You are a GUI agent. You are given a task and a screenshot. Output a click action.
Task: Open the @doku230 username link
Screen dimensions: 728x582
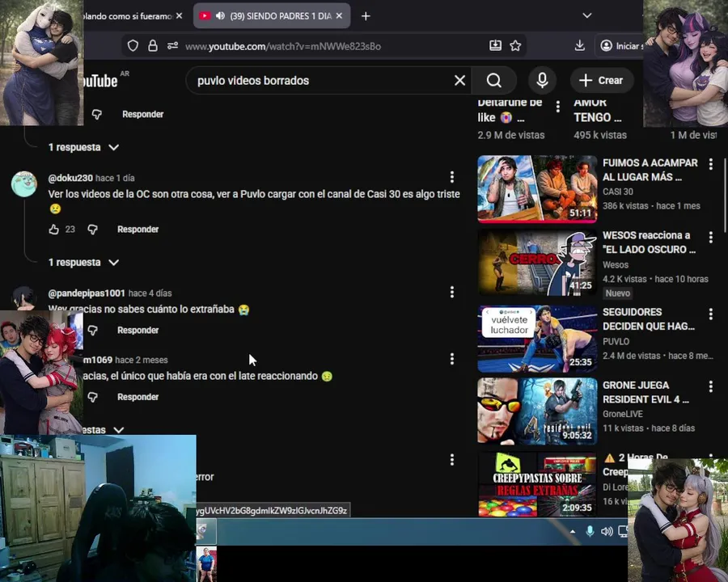click(70, 178)
